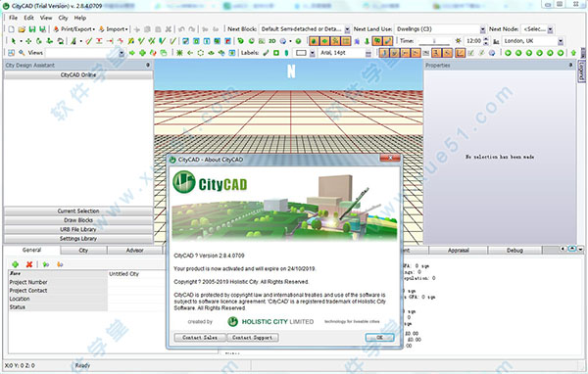Click the green delete X icon in General tab
Viewport: 588px width, 374px height.
click(x=29, y=264)
